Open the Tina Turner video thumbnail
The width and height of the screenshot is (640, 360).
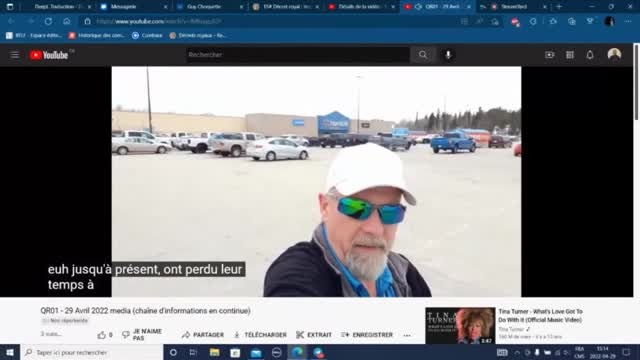tap(460, 326)
